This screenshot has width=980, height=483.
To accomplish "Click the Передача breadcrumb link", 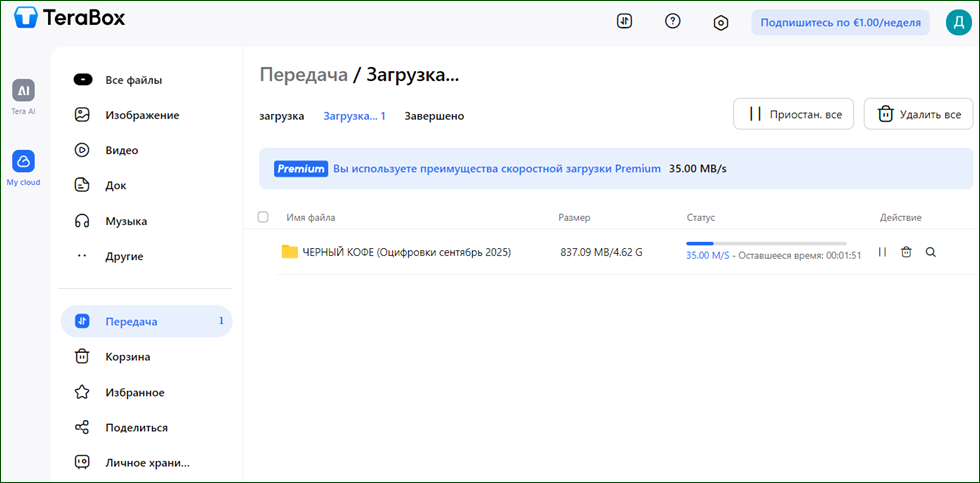I will pyautogui.click(x=304, y=75).
